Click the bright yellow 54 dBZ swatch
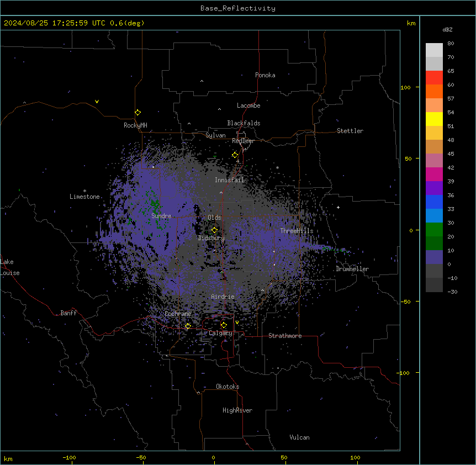Screen dimensions: 476x465 coord(434,119)
